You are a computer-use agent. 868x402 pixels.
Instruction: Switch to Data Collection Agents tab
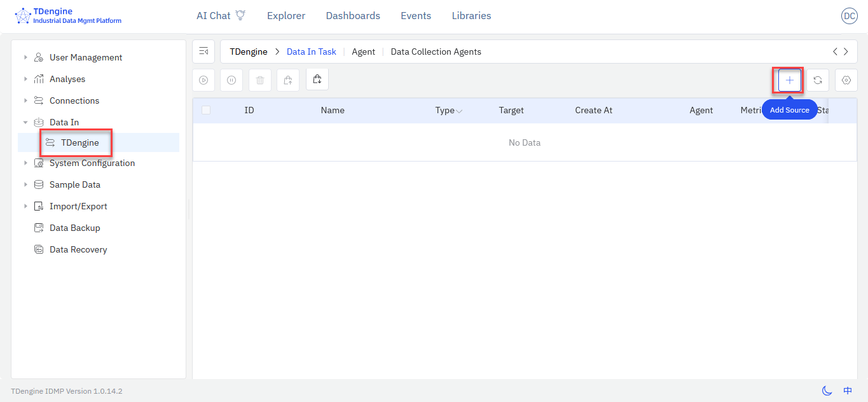tap(436, 52)
